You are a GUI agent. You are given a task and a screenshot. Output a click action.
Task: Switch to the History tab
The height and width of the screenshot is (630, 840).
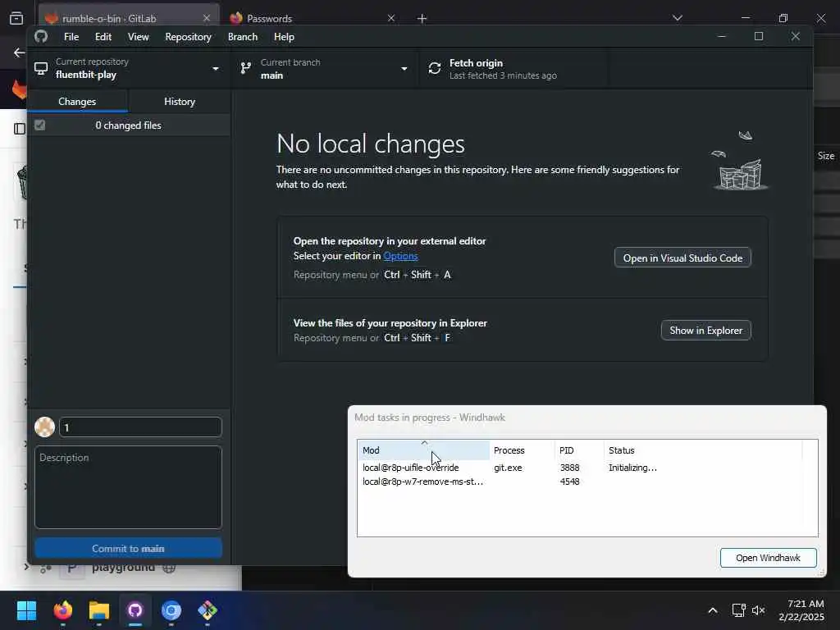(x=180, y=101)
